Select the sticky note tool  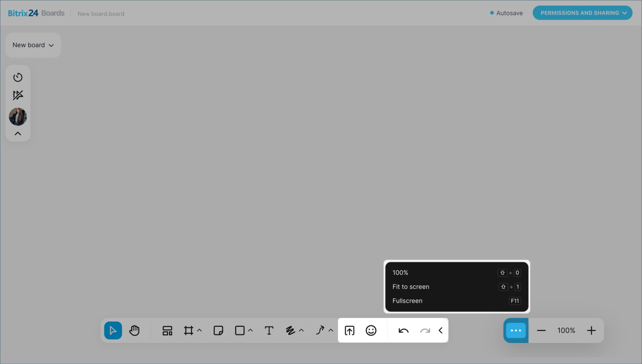[218, 330]
